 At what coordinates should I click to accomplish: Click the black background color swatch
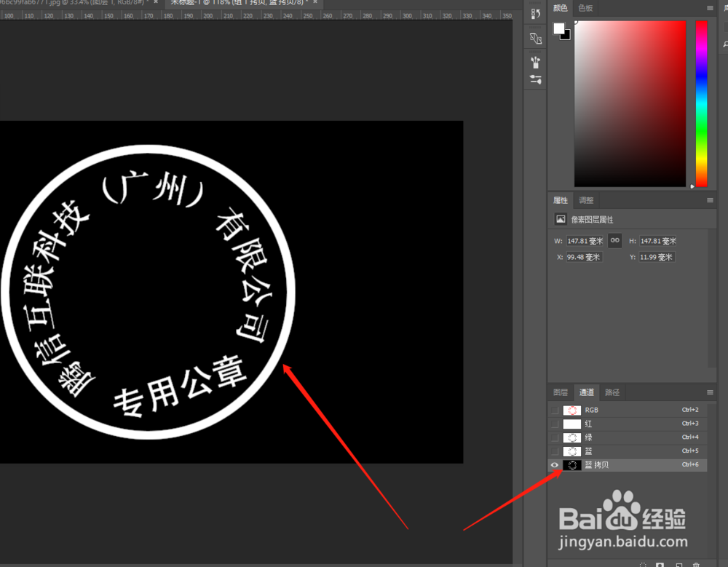[x=566, y=36]
